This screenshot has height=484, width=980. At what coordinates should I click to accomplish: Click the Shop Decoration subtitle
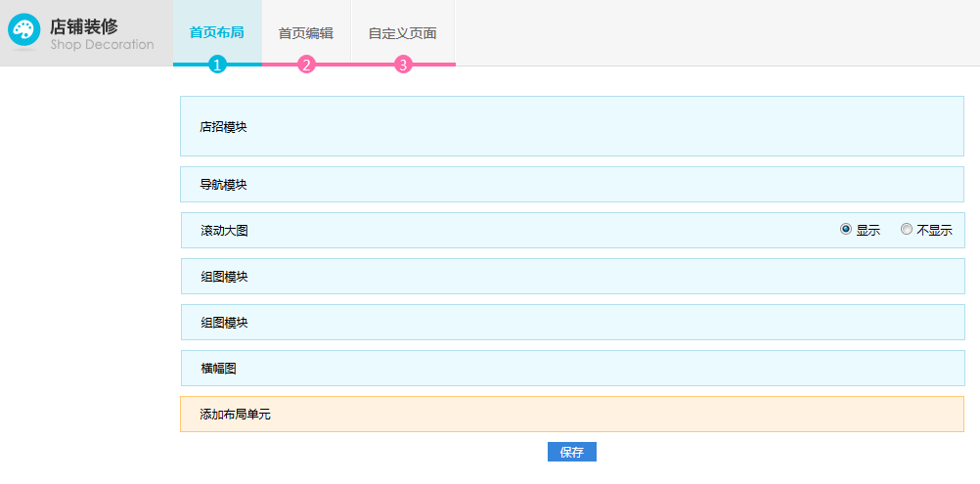coord(102,45)
